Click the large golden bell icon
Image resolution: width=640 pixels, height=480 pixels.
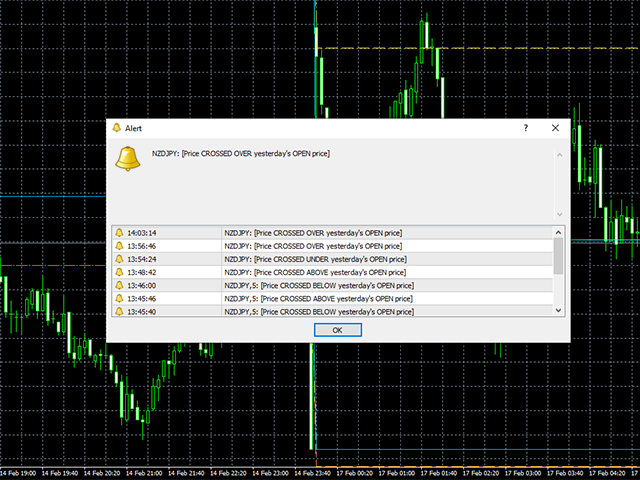127,159
